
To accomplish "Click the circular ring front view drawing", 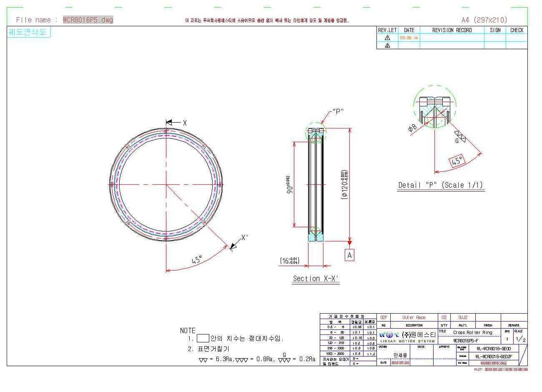I will (x=166, y=185).
